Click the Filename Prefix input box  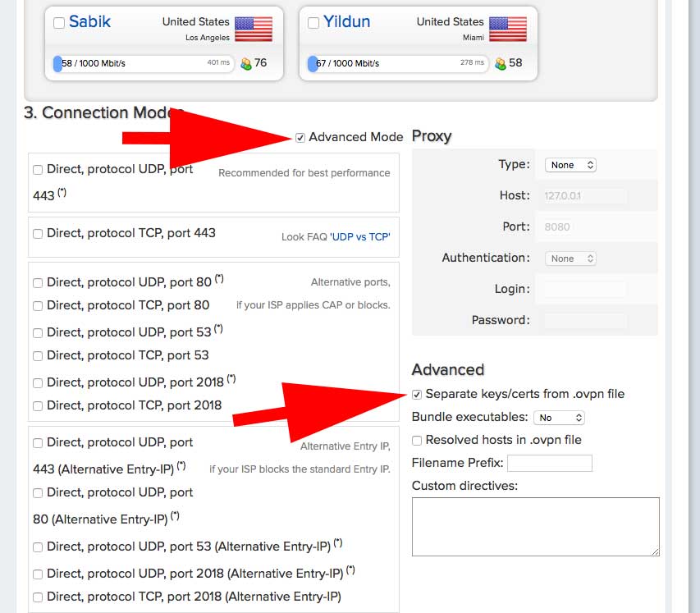(550, 464)
